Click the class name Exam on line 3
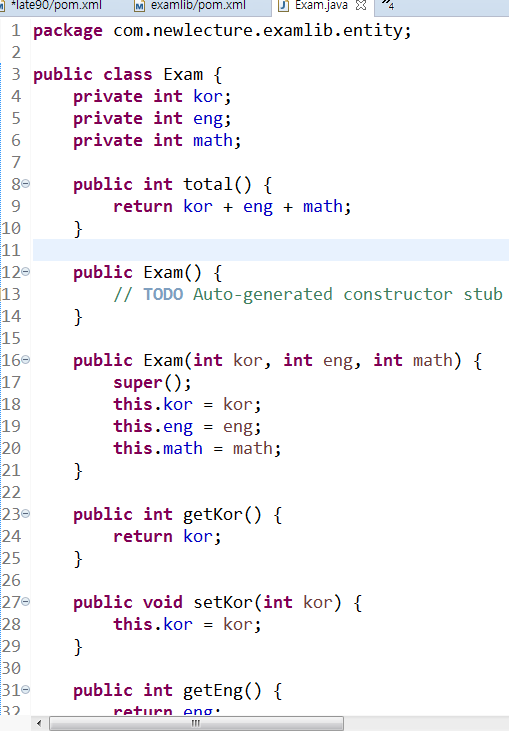Viewport: 509px width, 731px height. pyautogui.click(x=183, y=75)
